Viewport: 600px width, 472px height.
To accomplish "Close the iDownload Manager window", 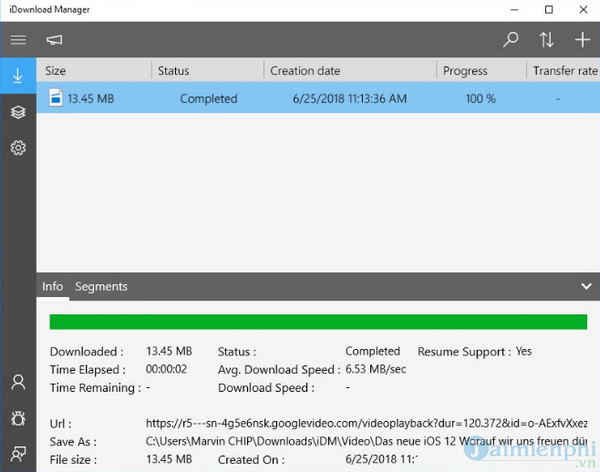I will 583,10.
